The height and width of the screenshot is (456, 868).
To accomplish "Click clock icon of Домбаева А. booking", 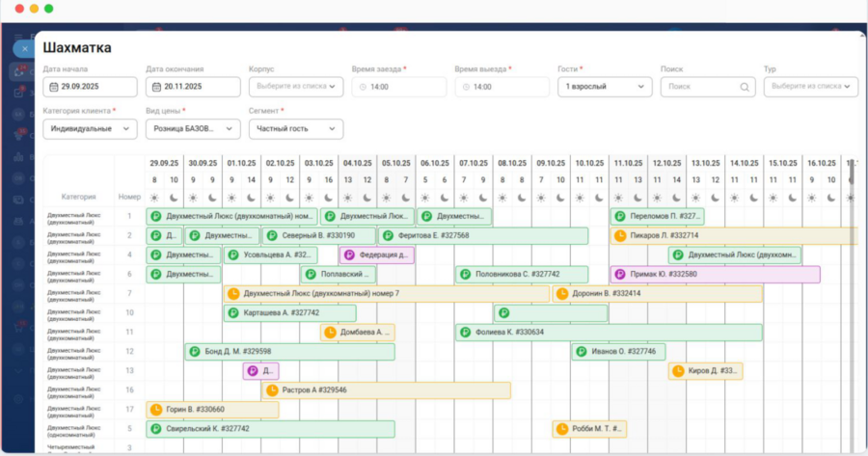I will tap(330, 333).
